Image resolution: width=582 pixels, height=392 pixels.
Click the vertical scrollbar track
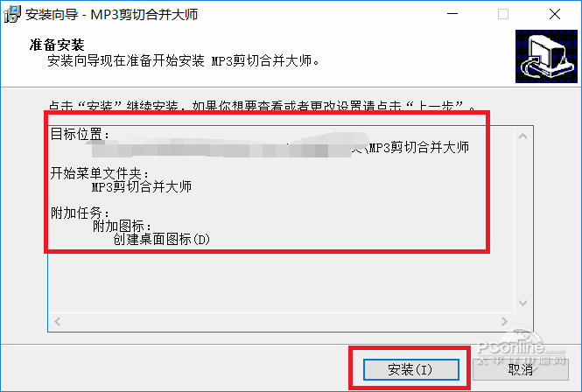point(523,220)
